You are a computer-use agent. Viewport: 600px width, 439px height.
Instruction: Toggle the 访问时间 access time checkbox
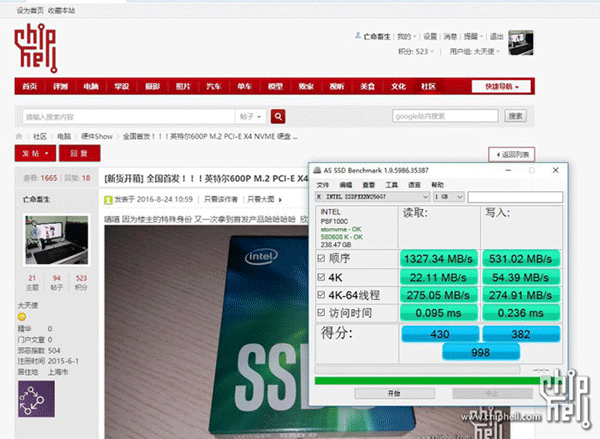click(x=321, y=313)
